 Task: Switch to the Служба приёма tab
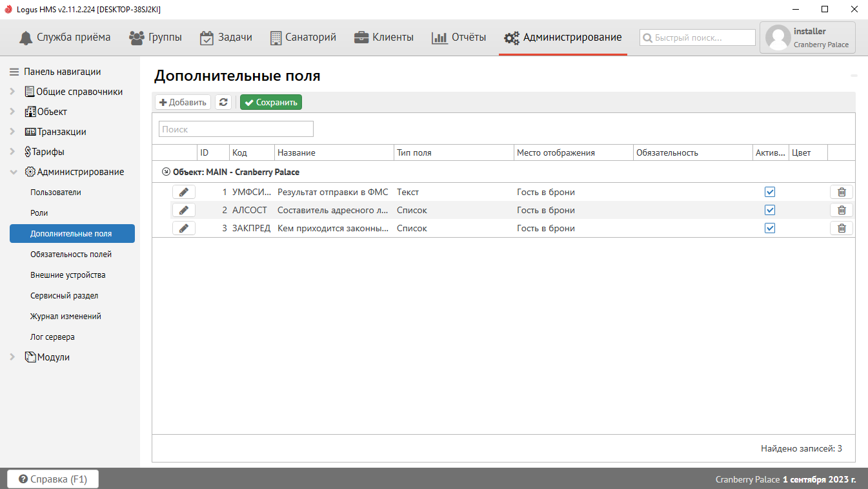click(x=65, y=37)
